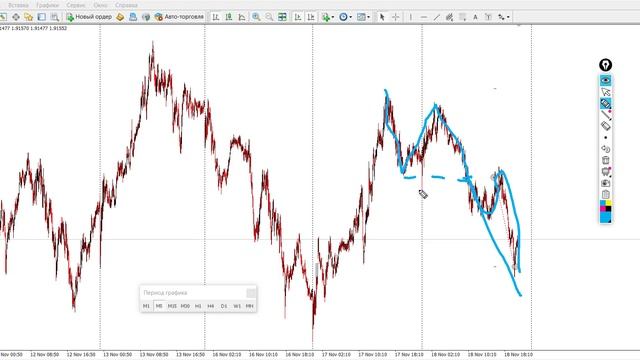This screenshot has height=360, width=640.
Task: Open the arrows objects dropdown
Action: pos(504,17)
